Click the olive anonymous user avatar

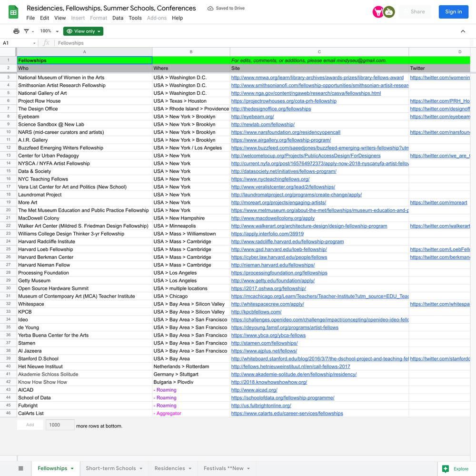389,12
